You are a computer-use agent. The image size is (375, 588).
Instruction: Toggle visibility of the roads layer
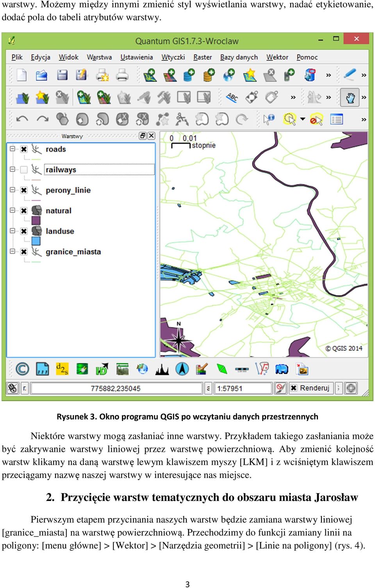24,149
